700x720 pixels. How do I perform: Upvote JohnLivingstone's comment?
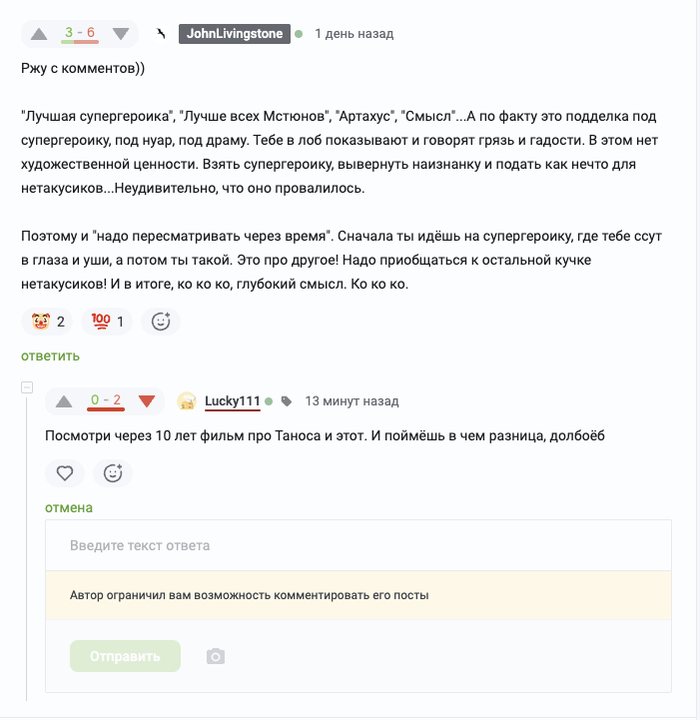pos(39,34)
